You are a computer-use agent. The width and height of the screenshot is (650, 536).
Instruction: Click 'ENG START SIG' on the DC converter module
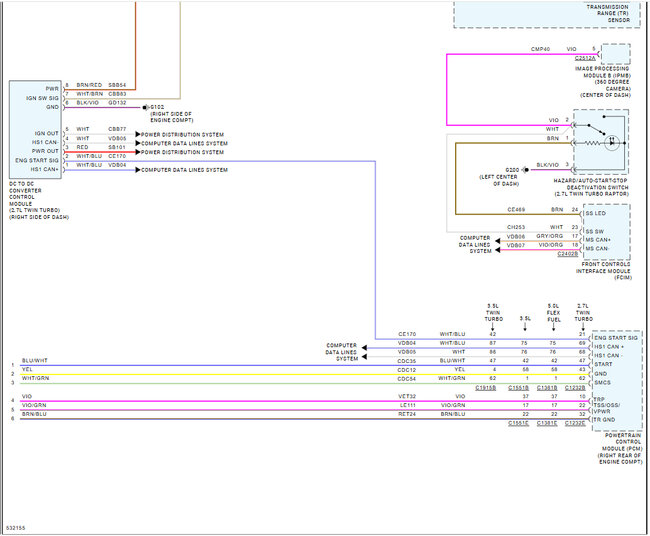tap(37, 160)
